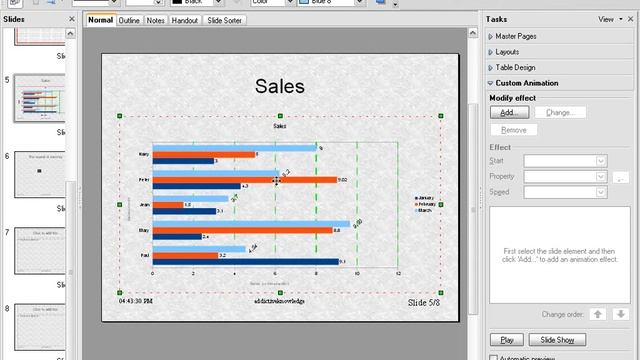Select slide 7 thumbnail
Image resolution: width=640 pixels, height=360 pixels.
(40, 251)
